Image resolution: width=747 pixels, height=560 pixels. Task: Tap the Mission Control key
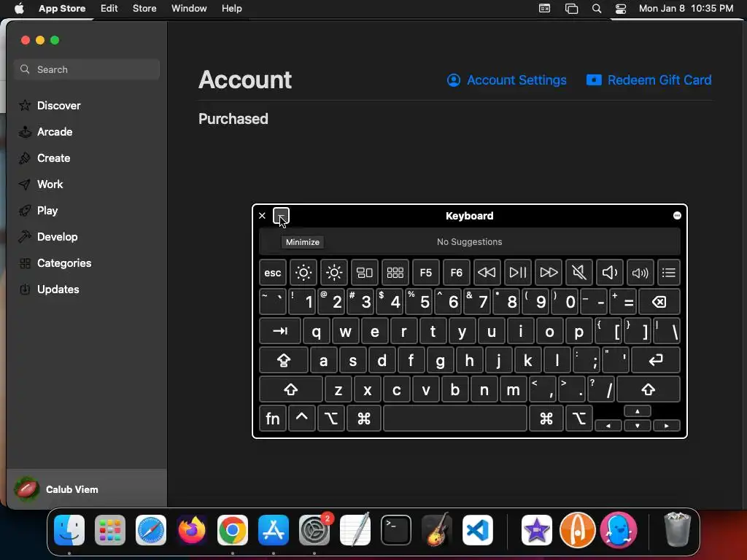click(x=365, y=273)
